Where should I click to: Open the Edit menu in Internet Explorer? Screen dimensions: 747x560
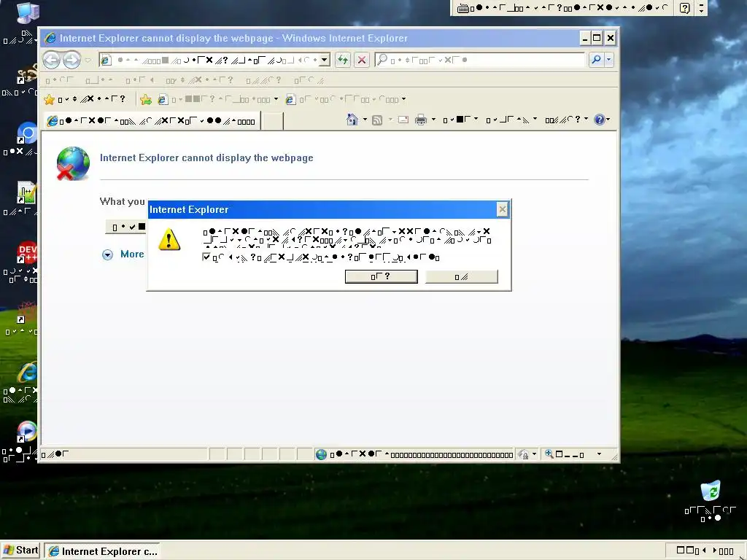(x=99, y=80)
